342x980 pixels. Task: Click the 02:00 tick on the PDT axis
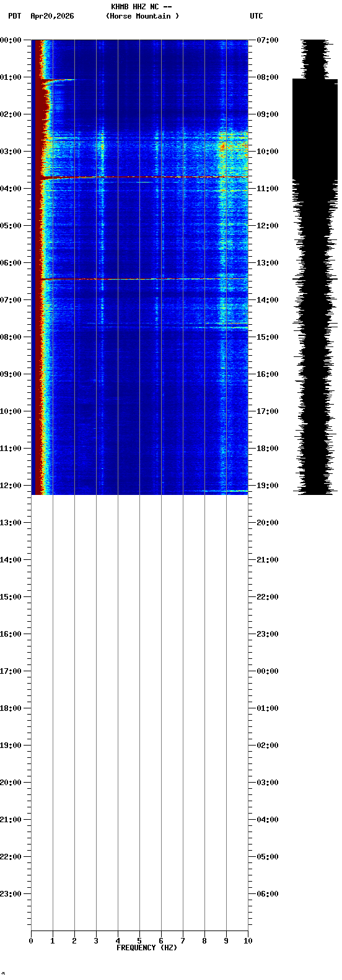pyautogui.click(x=11, y=114)
